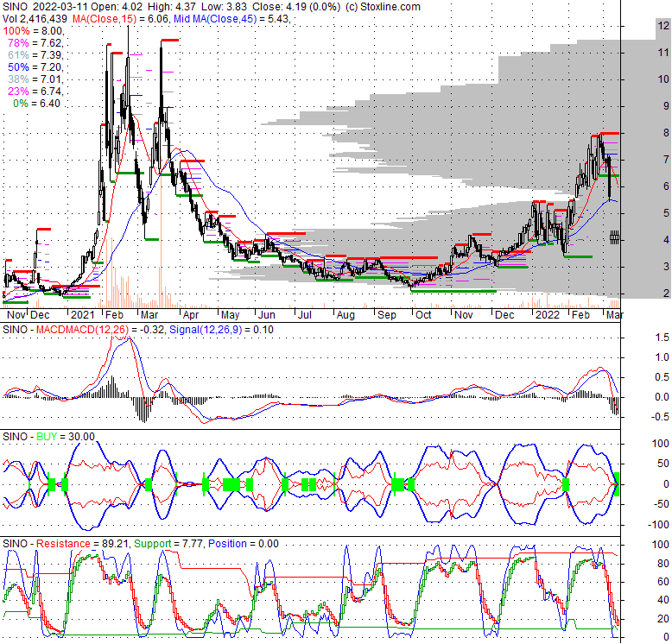Click the 2022 year label on the time axis
672x644 pixels.
(548, 315)
